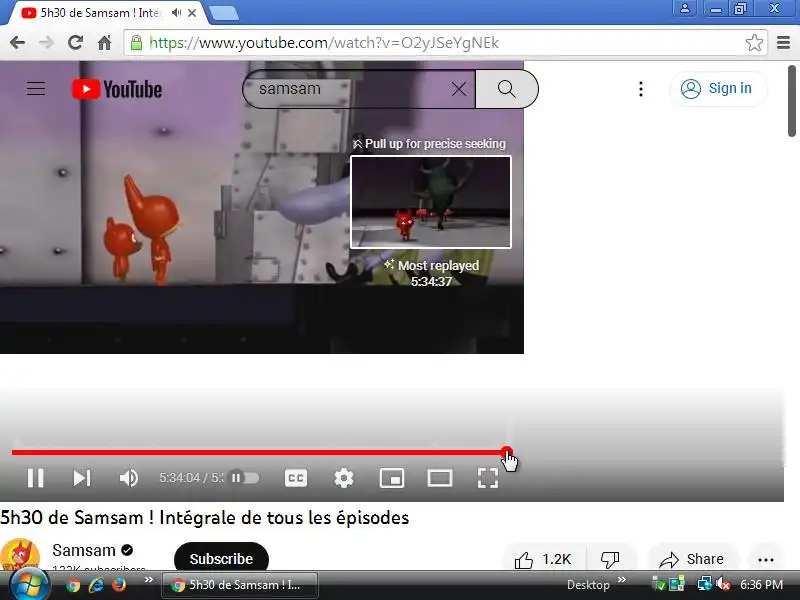This screenshot has width=800, height=600.
Task: Click the magnifier search button
Action: (506, 89)
